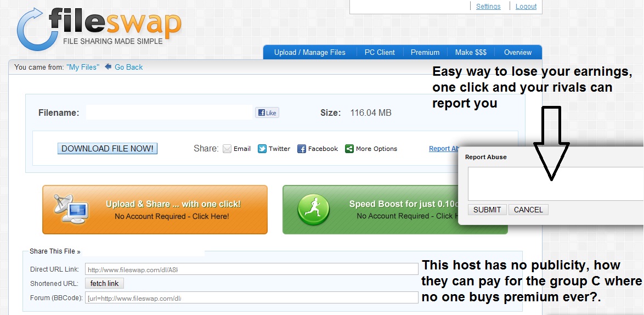The height and width of the screenshot is (315, 644).
Task: Go to the Overview tab
Action: [518, 52]
